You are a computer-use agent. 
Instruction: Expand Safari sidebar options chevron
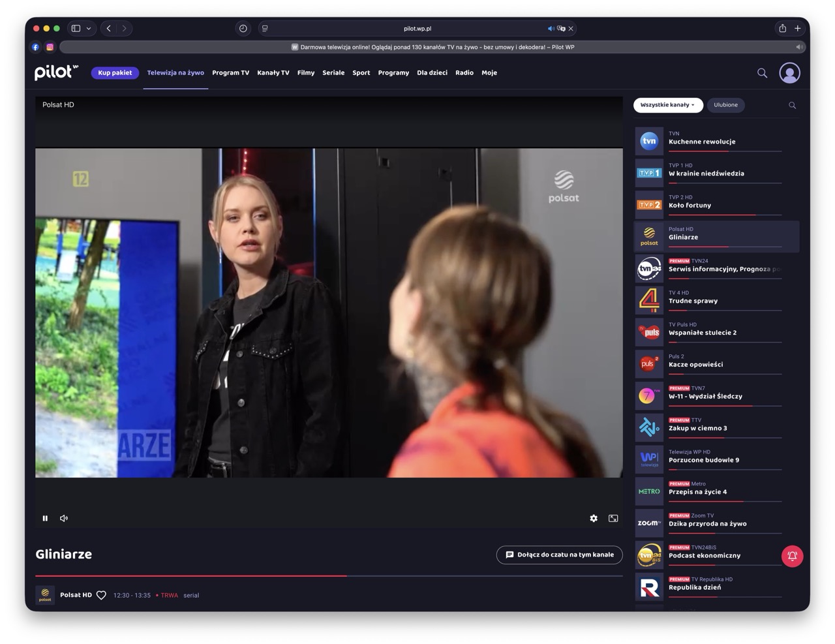coord(89,29)
